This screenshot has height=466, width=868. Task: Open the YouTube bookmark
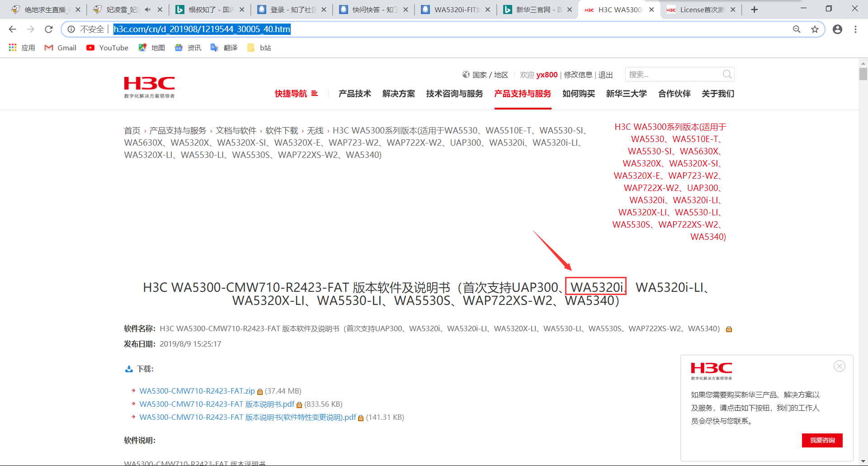pyautogui.click(x=107, y=48)
